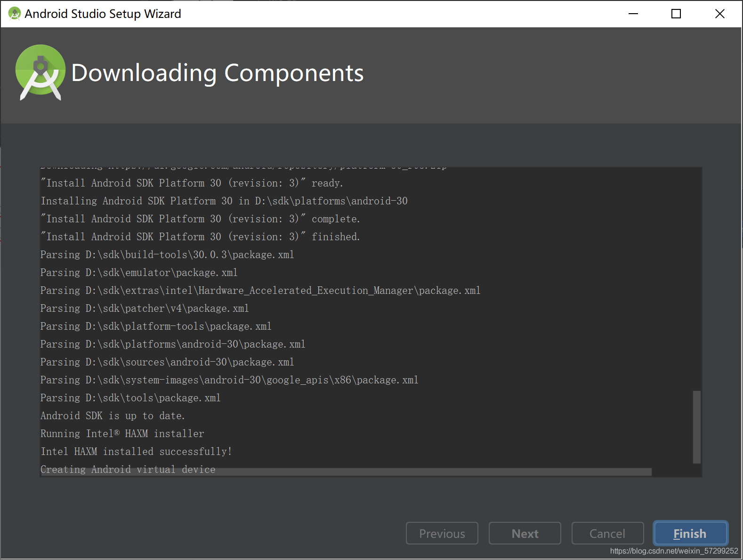Click the Previous button
The image size is (743, 560).
pos(442,533)
